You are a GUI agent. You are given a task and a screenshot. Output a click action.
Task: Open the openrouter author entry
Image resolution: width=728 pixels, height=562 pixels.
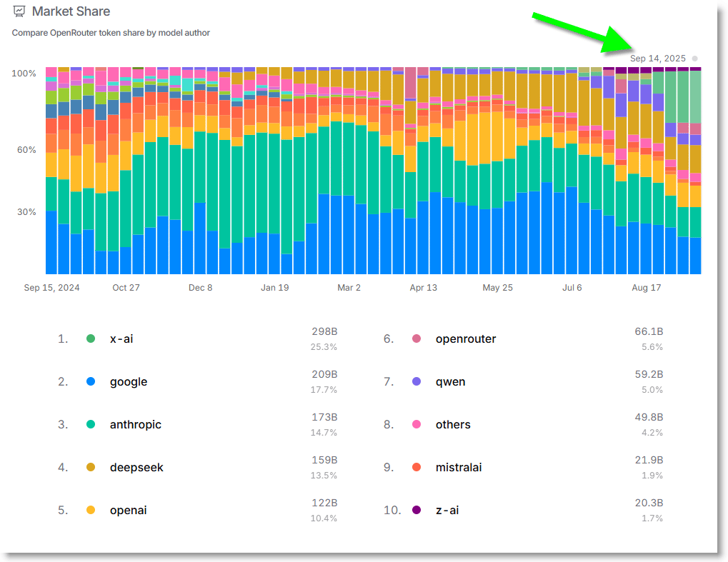point(466,338)
